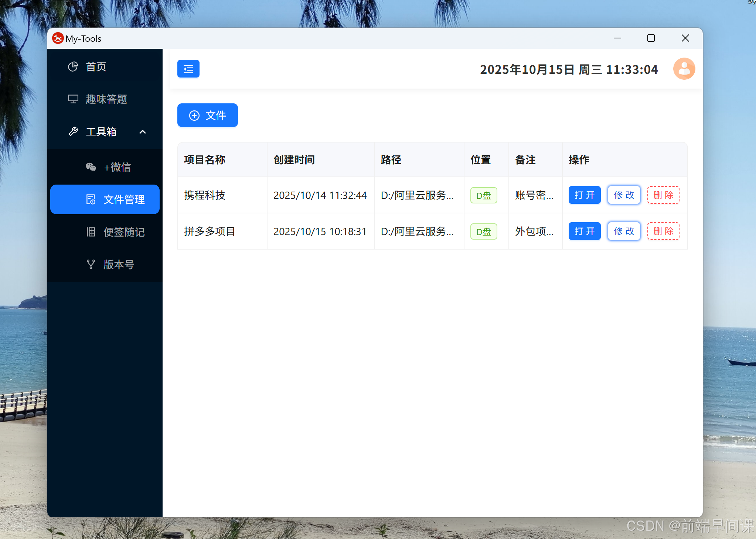
Task: Select the 拼多多项目 name cell
Action: [222, 231]
